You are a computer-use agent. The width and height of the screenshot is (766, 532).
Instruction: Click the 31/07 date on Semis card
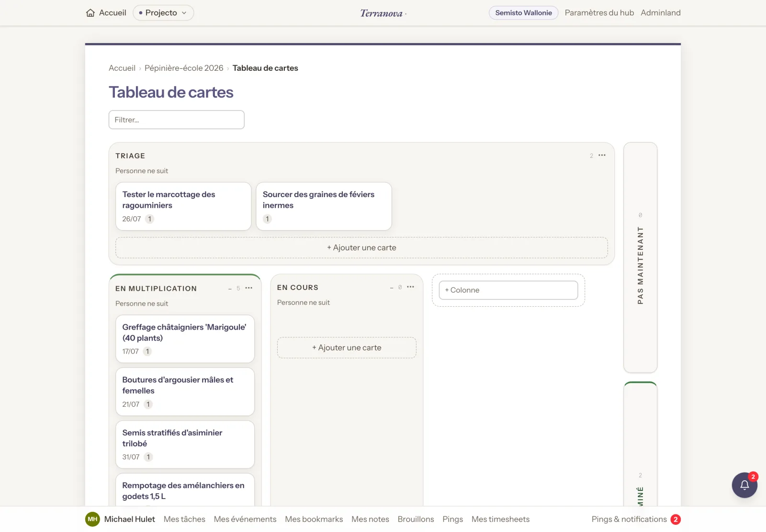pyautogui.click(x=131, y=457)
